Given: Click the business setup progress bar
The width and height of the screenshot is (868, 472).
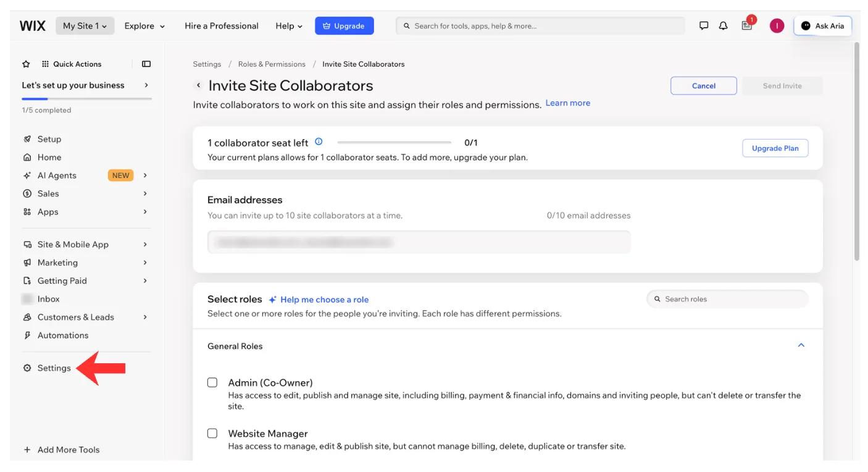Looking at the screenshot, I should click(x=87, y=99).
